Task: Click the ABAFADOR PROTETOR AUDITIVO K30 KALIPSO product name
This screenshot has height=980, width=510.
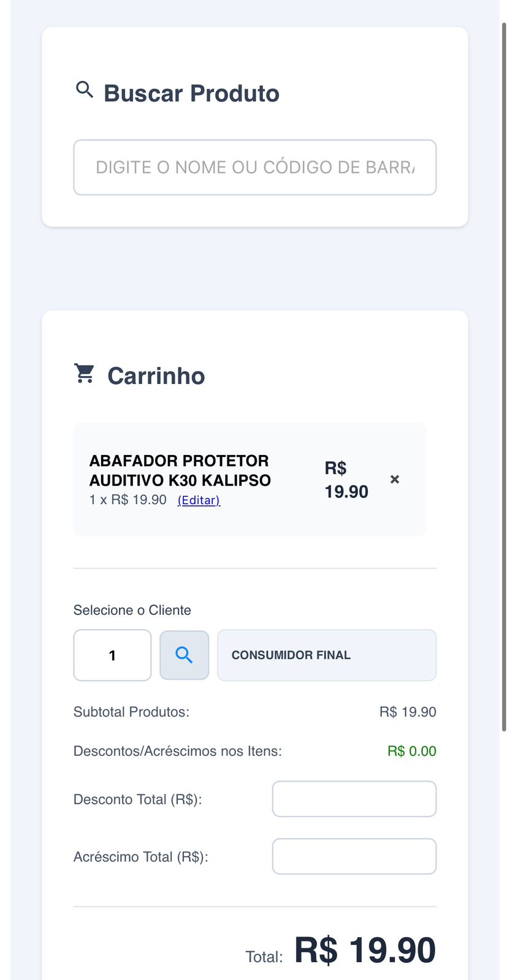Action: click(x=180, y=470)
